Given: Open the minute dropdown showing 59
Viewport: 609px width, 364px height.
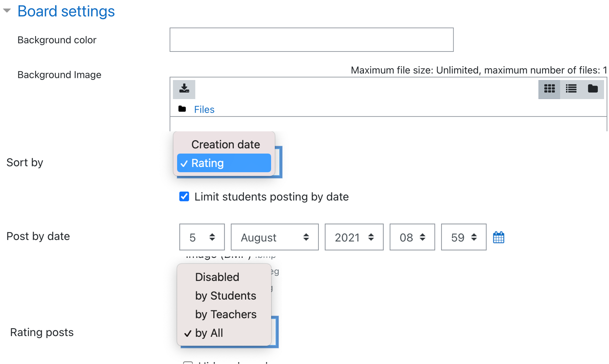Looking at the screenshot, I should (x=463, y=237).
